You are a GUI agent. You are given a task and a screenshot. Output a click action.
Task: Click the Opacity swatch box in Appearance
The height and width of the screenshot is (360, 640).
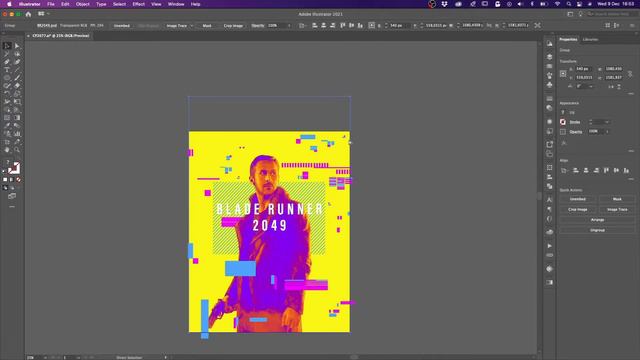pyautogui.click(x=563, y=132)
